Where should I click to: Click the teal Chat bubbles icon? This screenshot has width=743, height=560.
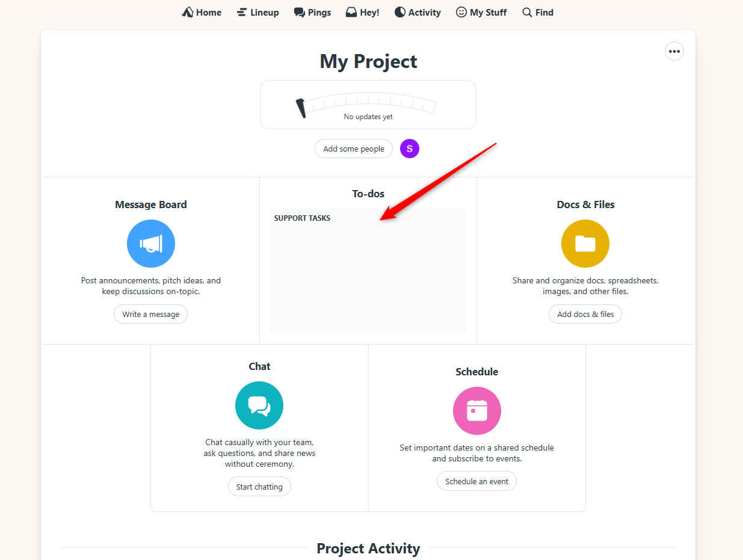[x=259, y=405]
